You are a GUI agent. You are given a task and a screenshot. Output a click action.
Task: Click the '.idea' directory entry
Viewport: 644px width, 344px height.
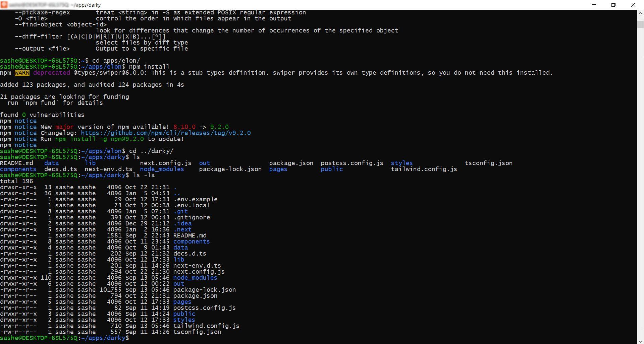tap(182, 223)
